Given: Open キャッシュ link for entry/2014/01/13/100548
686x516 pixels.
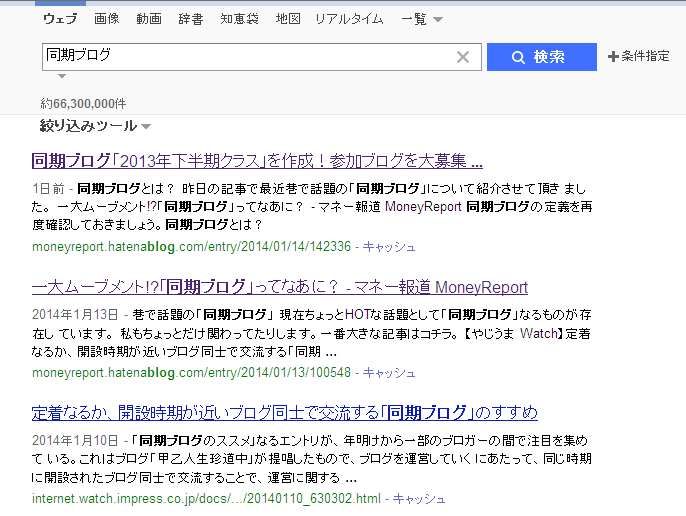Looking at the screenshot, I should click(388, 373).
